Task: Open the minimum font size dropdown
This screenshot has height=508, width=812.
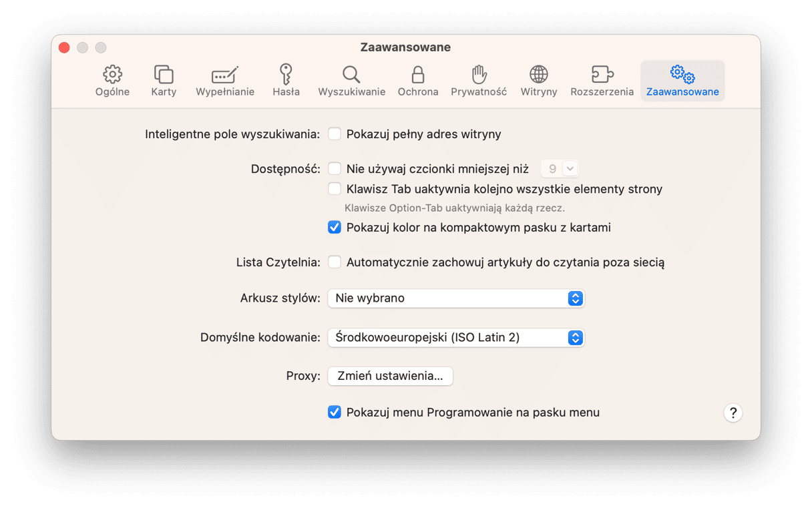Action: point(560,169)
